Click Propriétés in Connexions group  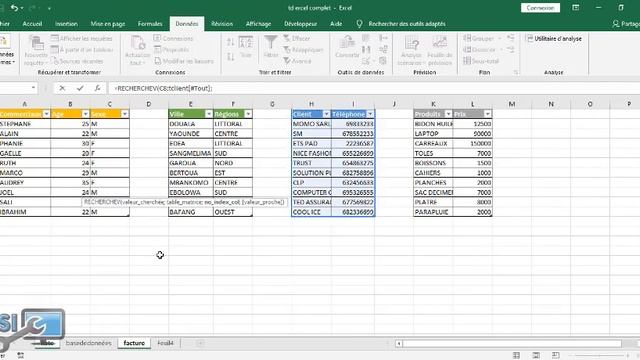pyautogui.click(x=171, y=50)
